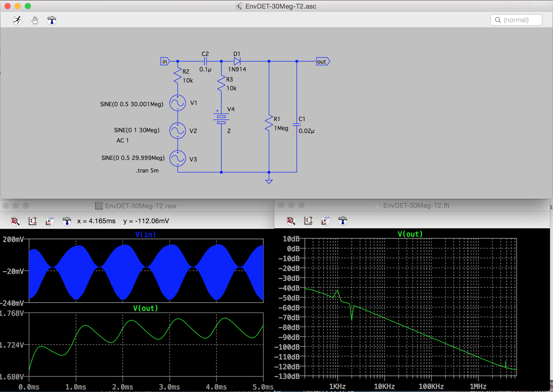Click the zoom-back magnifier icon in the .raw window
This screenshot has width=553, height=392.
click(15, 221)
